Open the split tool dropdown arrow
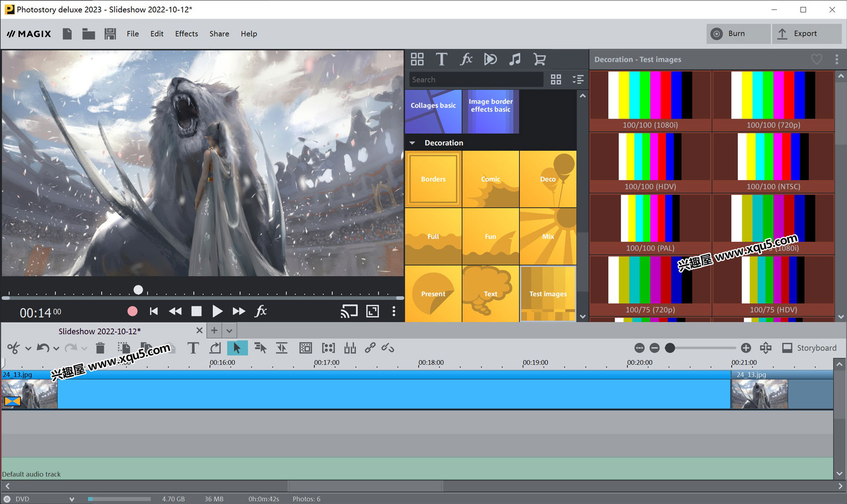The image size is (847, 504). tap(28, 349)
